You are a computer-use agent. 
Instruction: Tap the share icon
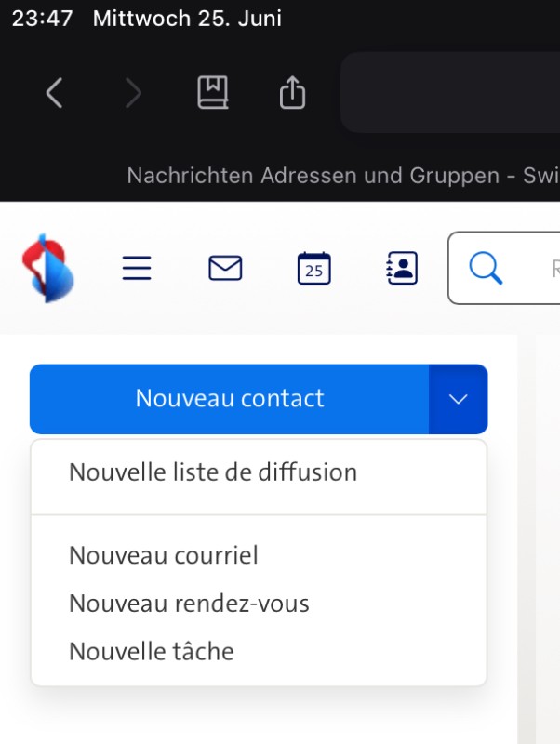coord(292,92)
